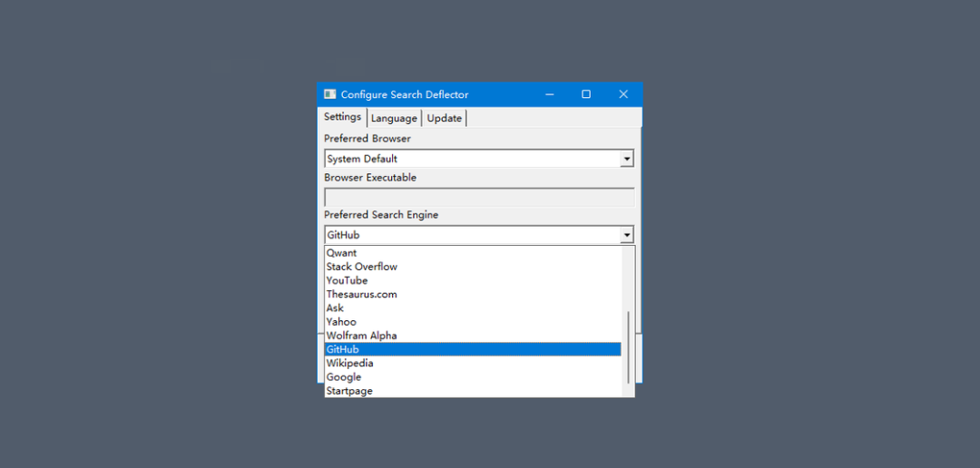The image size is (980, 468).
Task: Click the search engine list scrollbar thumb
Action: [628, 347]
